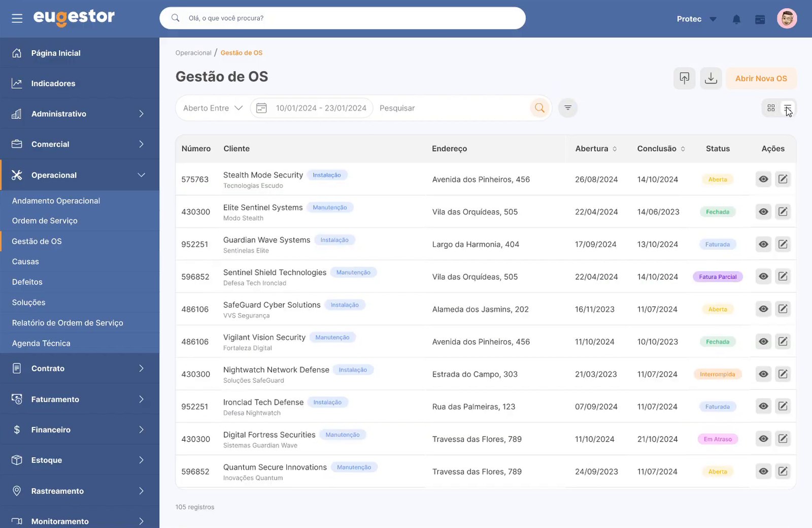Edit the Ironclad Tech Defense order
Screen dimensions: 812x528
click(783, 406)
